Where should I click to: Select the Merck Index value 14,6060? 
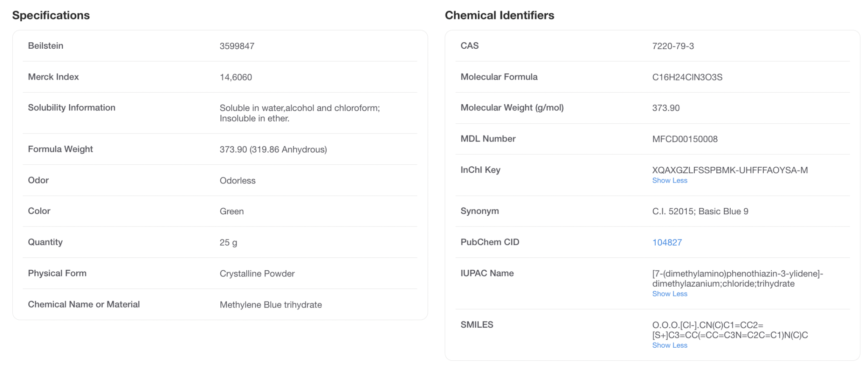(236, 77)
